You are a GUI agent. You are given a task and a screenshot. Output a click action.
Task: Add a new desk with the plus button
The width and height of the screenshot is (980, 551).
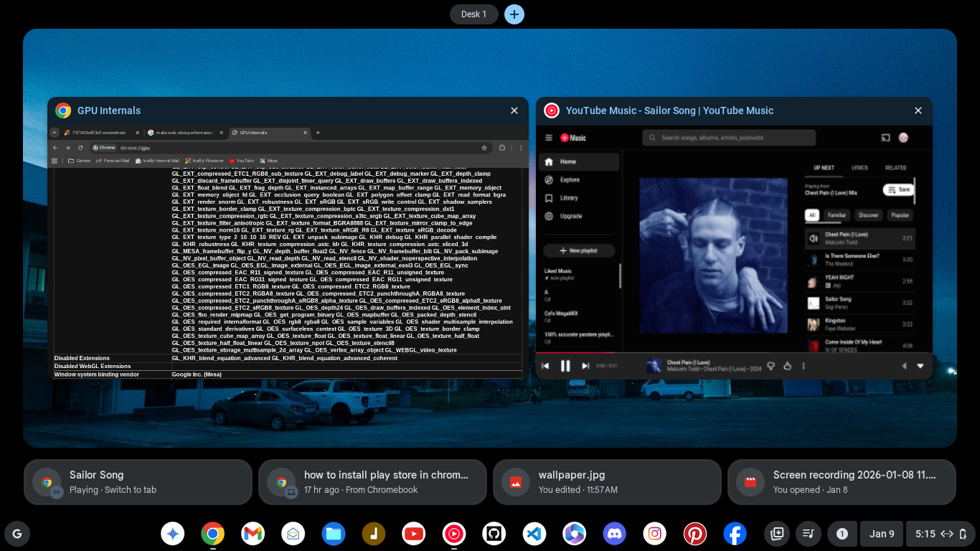pos(514,14)
